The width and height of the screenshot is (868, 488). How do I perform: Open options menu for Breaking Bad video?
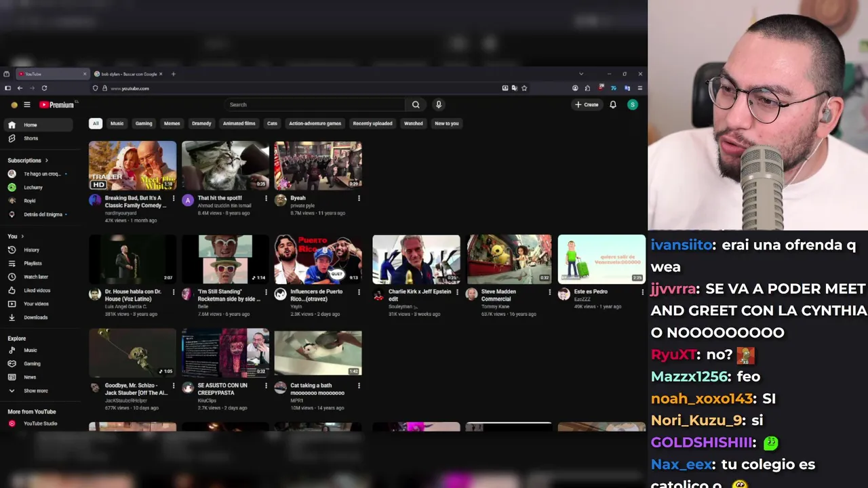[x=173, y=199]
